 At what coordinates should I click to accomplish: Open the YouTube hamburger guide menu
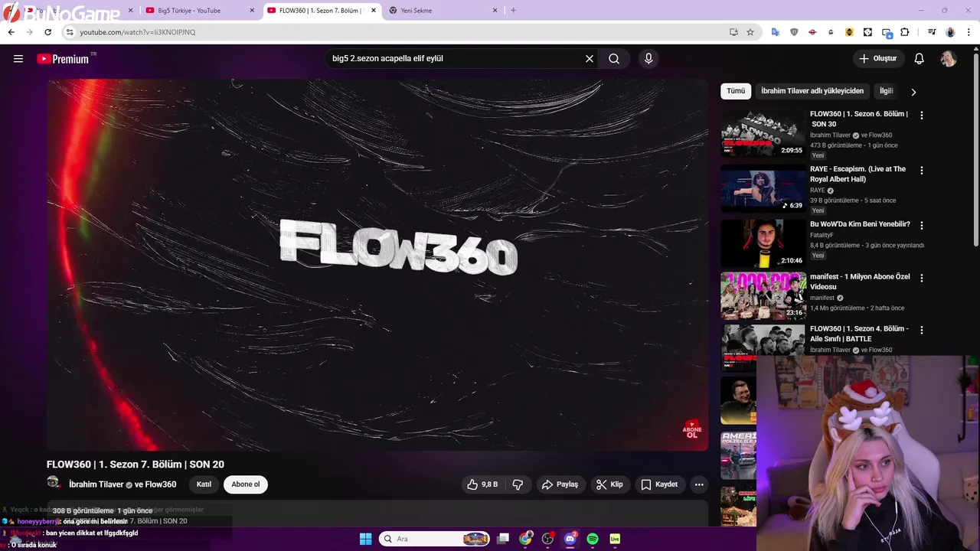(x=18, y=59)
